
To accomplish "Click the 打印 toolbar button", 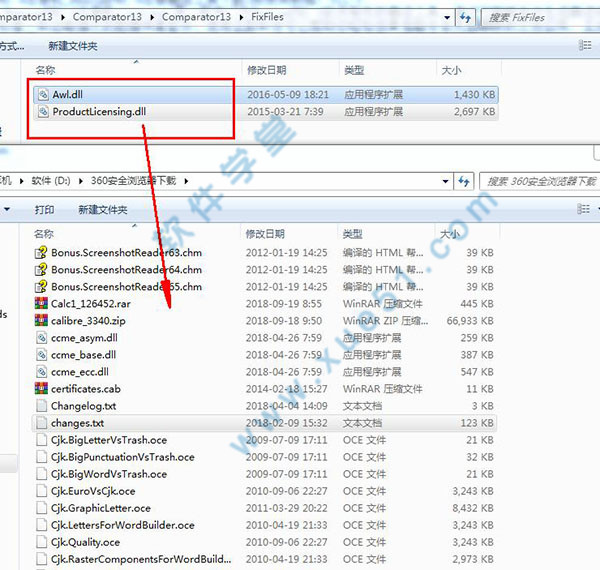I will point(44,210).
